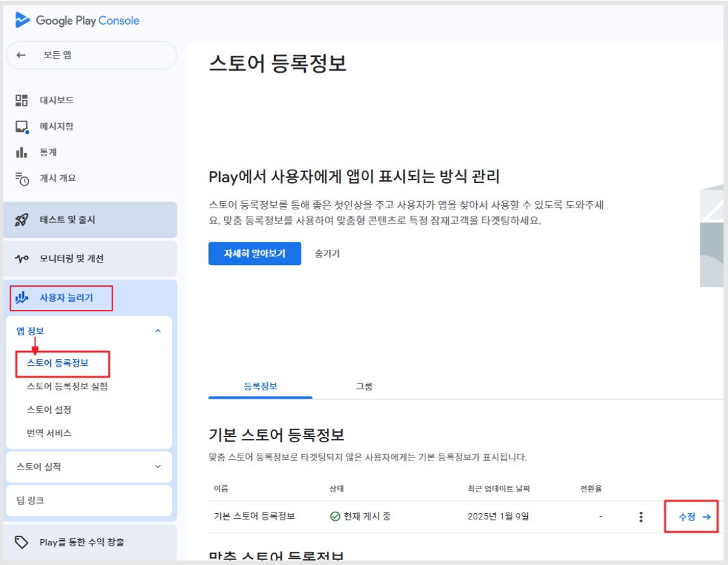Expand the 모니터링 및 개선 section
Viewport: 728px width, 565px height.
(90, 258)
